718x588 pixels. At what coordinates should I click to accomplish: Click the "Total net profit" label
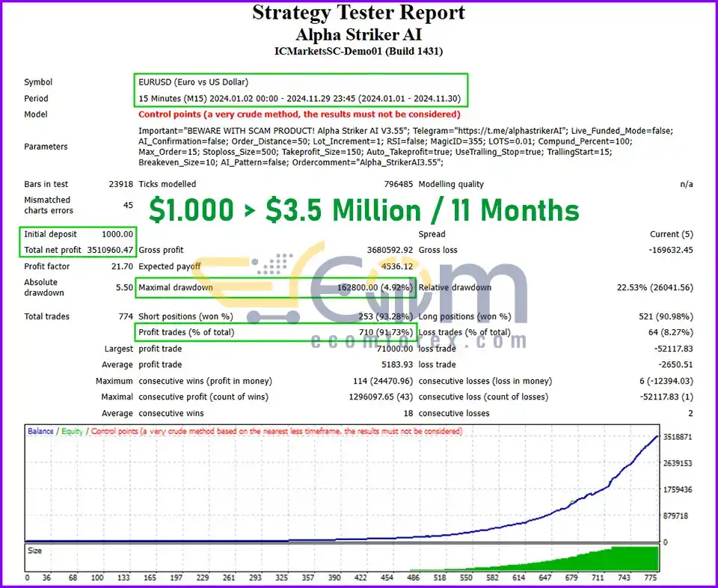coord(52,250)
